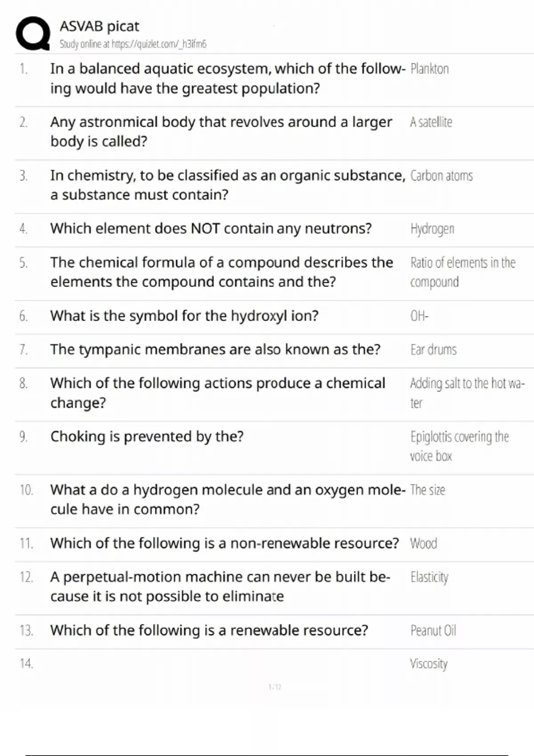
Task: Click the Elasticity answer
Action: click(429, 578)
